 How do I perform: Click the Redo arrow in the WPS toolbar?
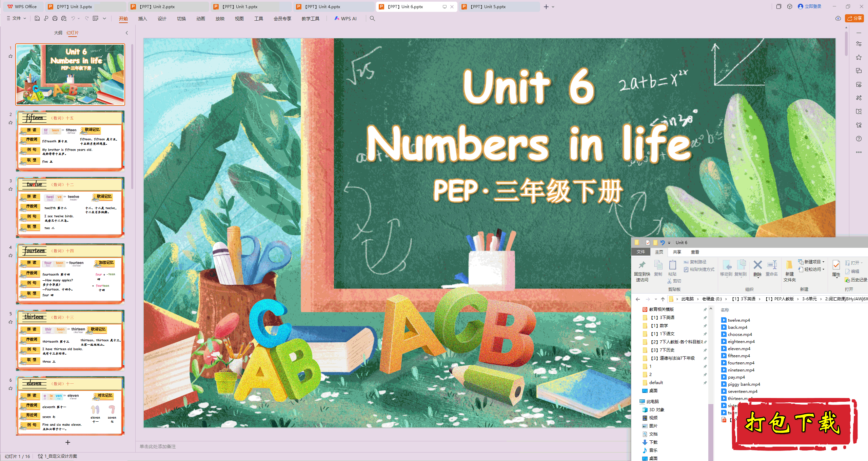click(87, 19)
